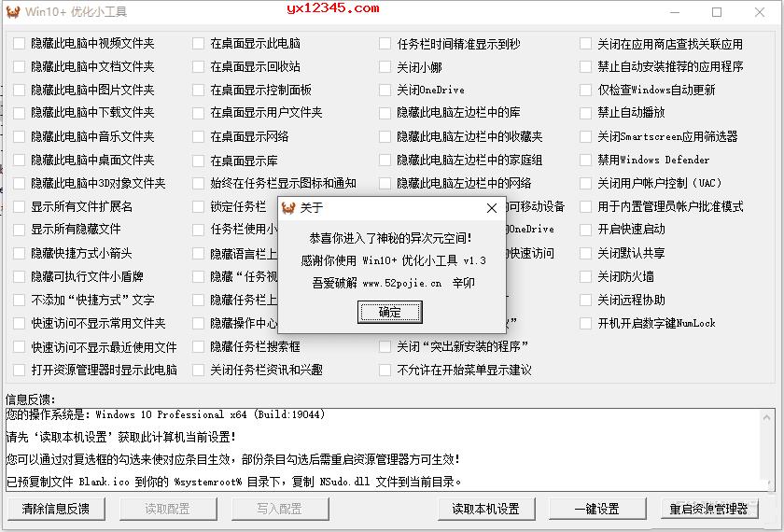784x532 pixels.
Task: Tick 快速访问不显示最近使用文件
Action: (x=19, y=347)
